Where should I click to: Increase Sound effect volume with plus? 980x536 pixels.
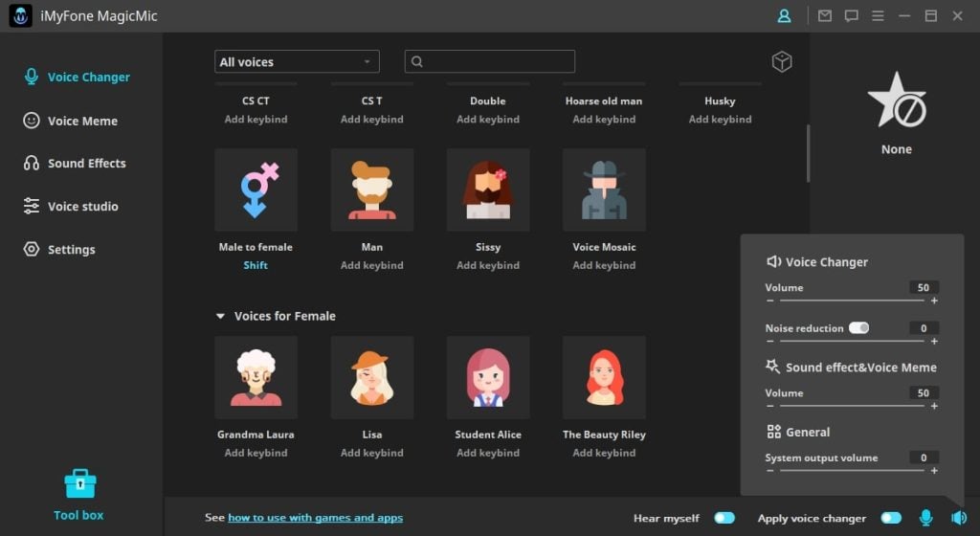934,406
